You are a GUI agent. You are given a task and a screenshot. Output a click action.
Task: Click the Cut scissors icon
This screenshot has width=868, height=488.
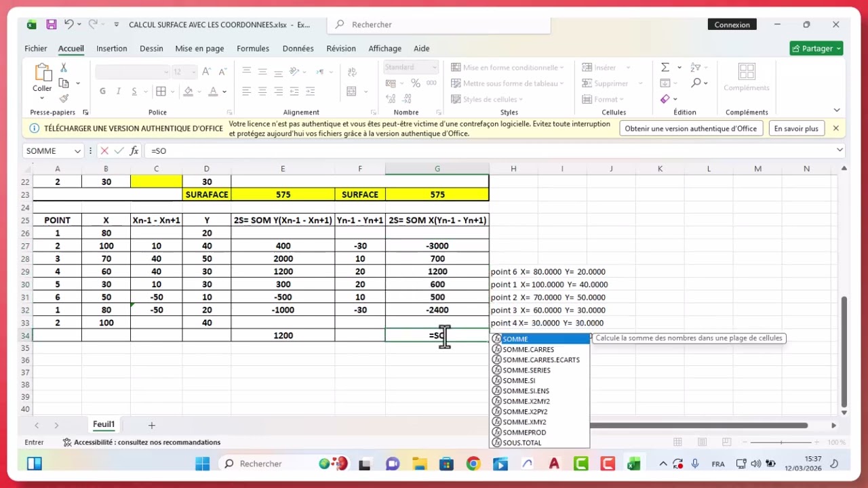(64, 68)
